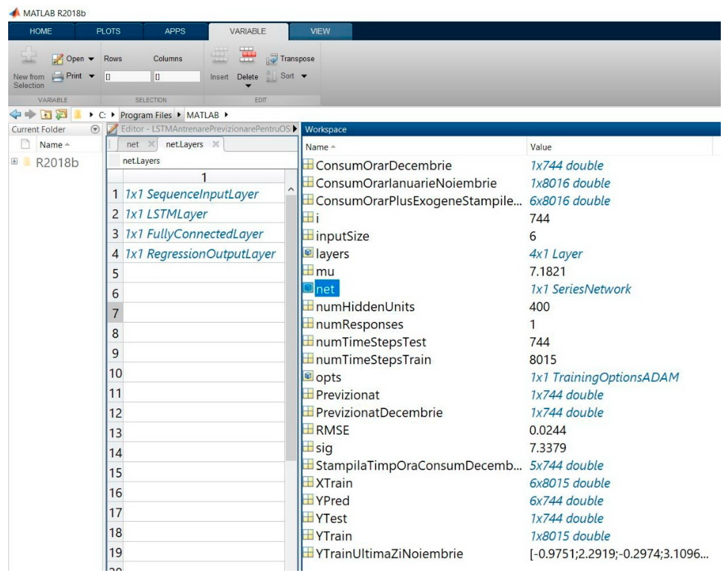Click the Browse for folder icon
The height and width of the screenshot is (580, 728).
tap(61, 115)
